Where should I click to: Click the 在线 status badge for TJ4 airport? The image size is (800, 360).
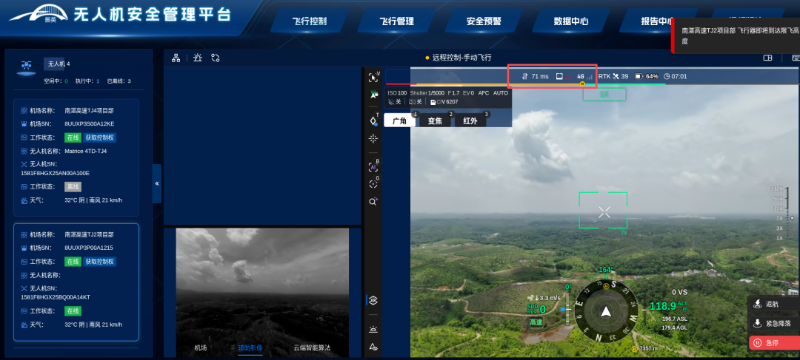[x=72, y=138]
